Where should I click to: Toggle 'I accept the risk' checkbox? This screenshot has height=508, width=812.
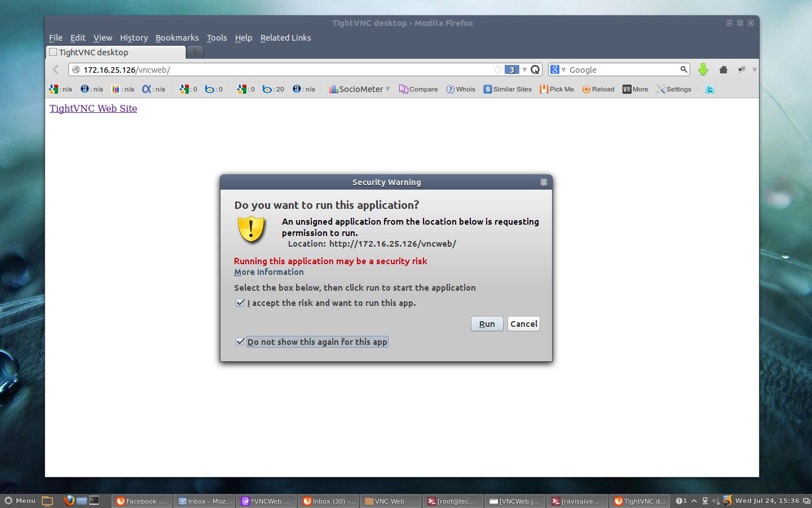240,303
